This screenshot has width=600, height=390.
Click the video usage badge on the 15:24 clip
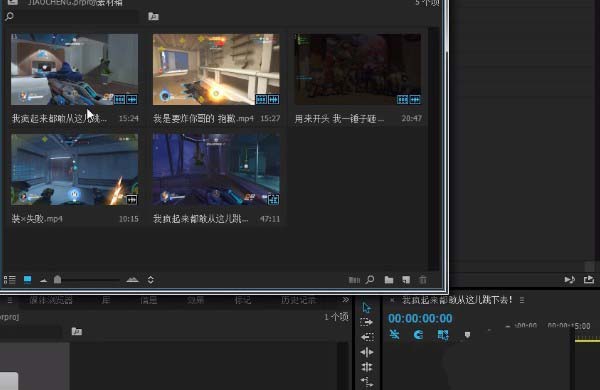[x=119, y=100]
